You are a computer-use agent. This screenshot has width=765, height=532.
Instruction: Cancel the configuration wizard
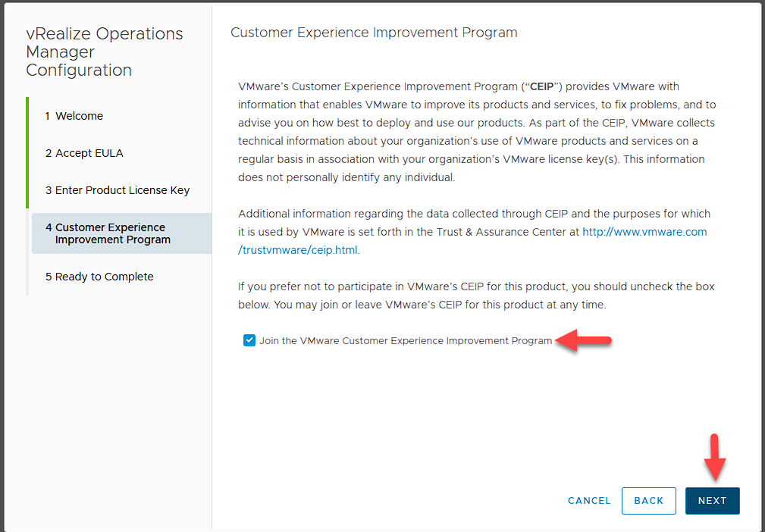(589, 501)
